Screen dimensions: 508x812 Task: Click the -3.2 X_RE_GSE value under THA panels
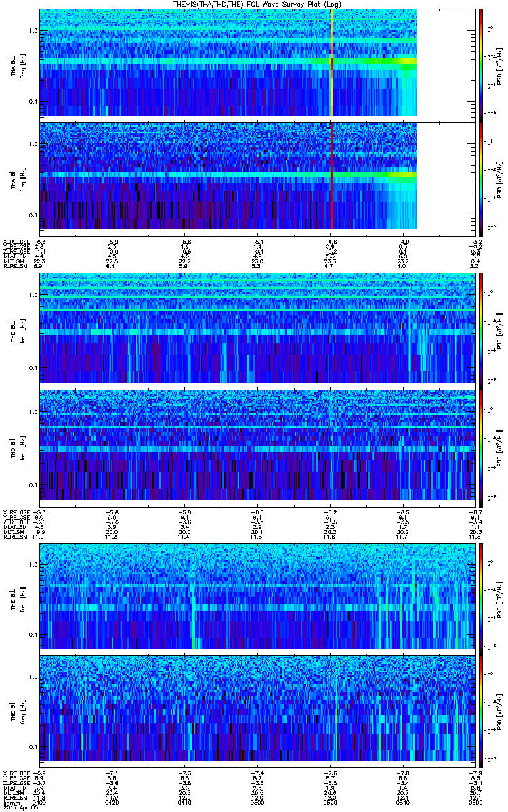pos(475,241)
